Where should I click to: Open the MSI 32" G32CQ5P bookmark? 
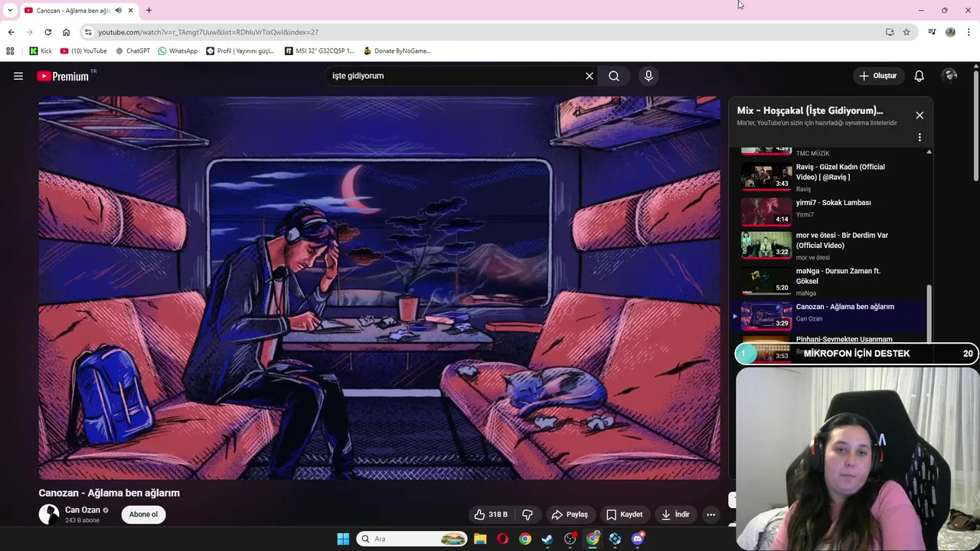click(x=319, y=51)
